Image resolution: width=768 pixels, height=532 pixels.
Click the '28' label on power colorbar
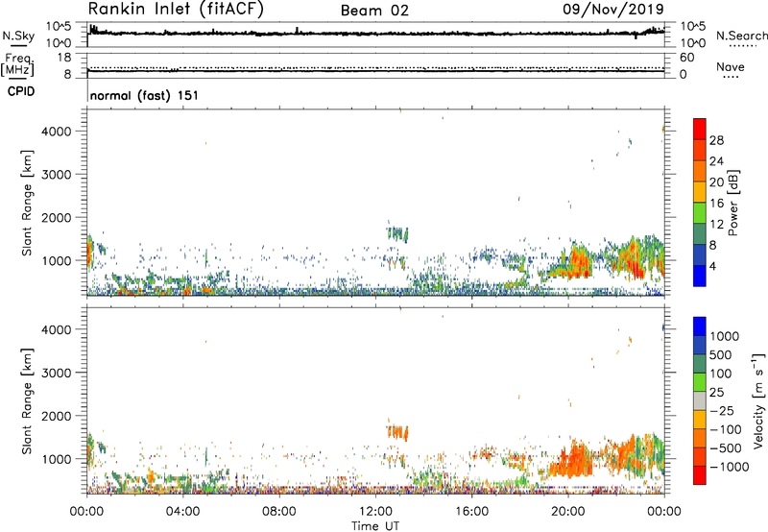tap(716, 140)
